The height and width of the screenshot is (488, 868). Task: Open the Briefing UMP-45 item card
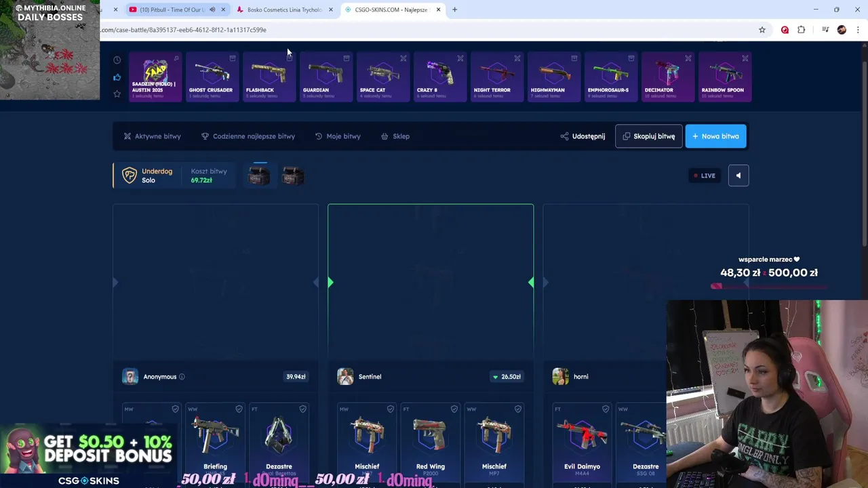click(215, 445)
